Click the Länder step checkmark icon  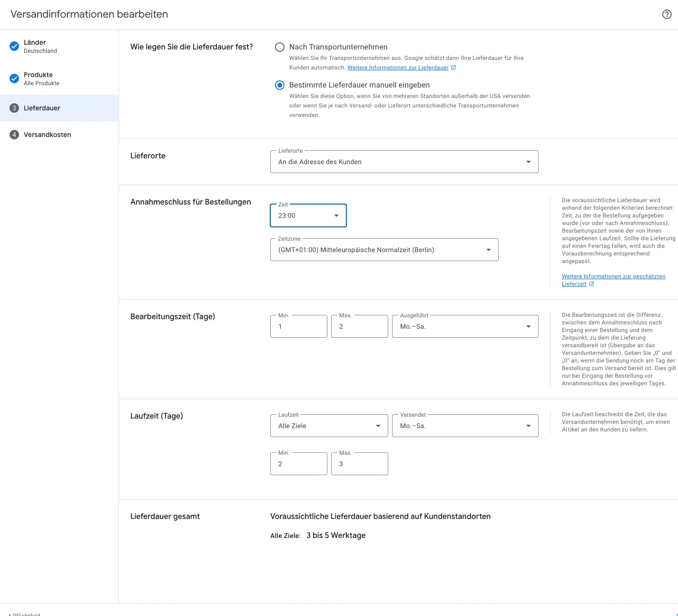point(14,46)
